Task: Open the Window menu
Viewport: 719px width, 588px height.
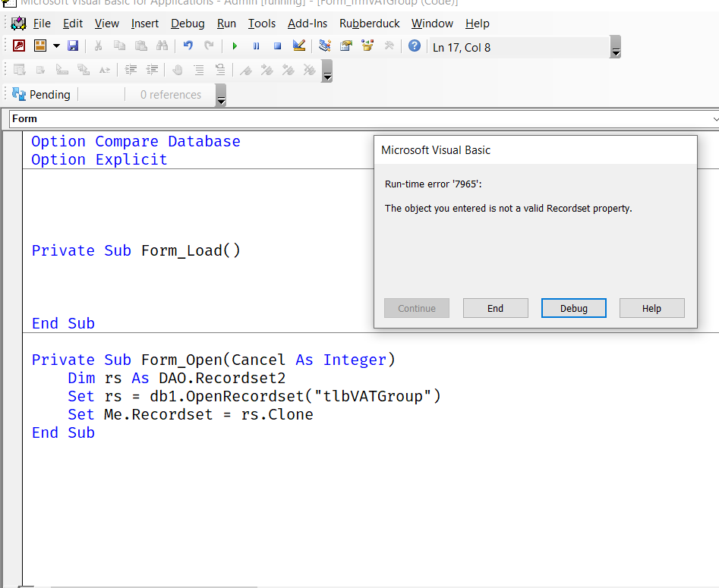Action: pyautogui.click(x=432, y=24)
